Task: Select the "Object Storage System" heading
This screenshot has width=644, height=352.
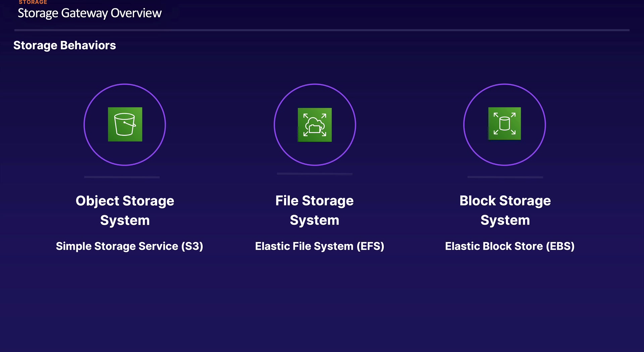Action: point(125,210)
